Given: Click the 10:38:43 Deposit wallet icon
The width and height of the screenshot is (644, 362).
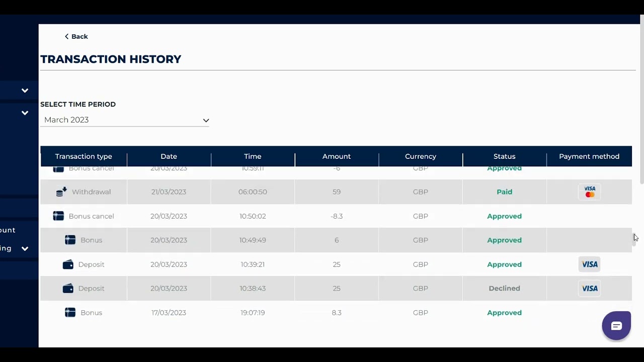Looking at the screenshot, I should point(68,289).
